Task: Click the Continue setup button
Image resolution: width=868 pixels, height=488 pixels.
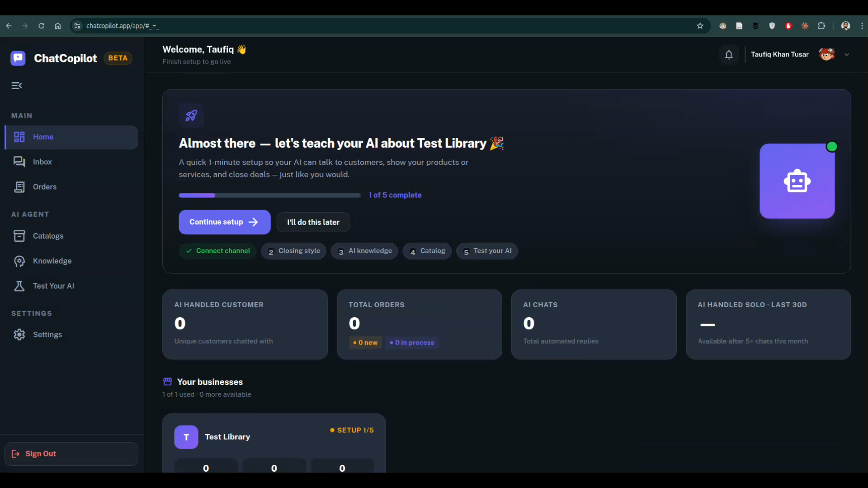Action: pos(225,222)
